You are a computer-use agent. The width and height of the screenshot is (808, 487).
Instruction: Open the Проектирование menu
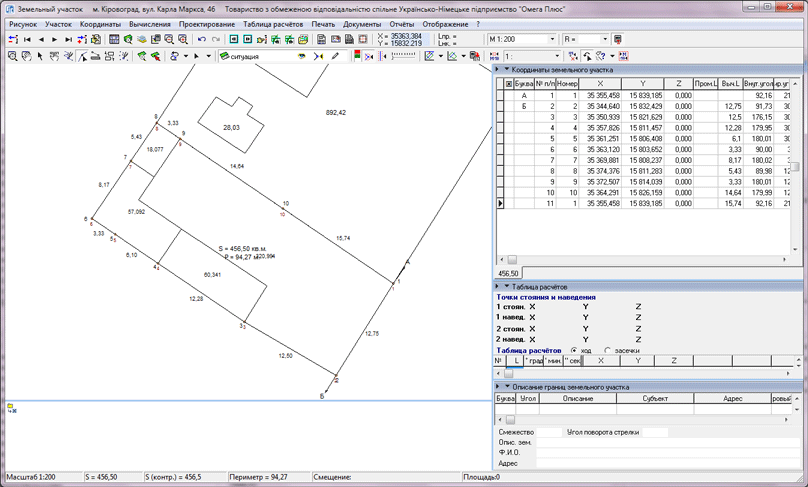coord(207,24)
